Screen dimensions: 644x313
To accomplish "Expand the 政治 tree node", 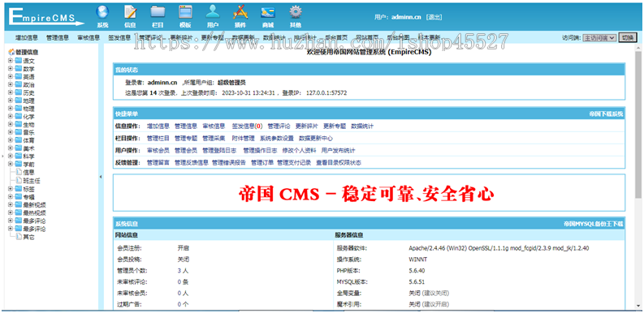I will (11, 84).
